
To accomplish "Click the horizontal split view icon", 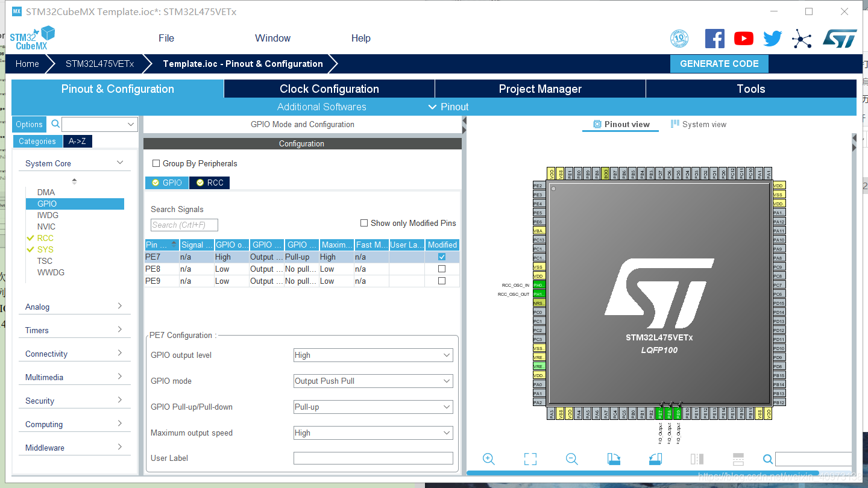I will [x=739, y=459].
